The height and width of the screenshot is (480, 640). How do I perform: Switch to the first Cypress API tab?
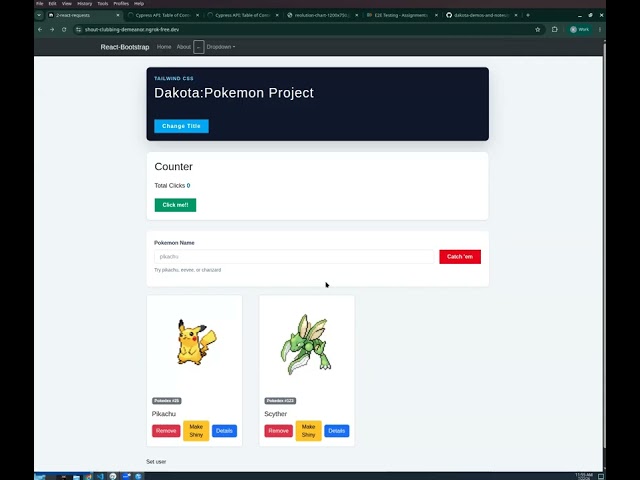(163, 15)
